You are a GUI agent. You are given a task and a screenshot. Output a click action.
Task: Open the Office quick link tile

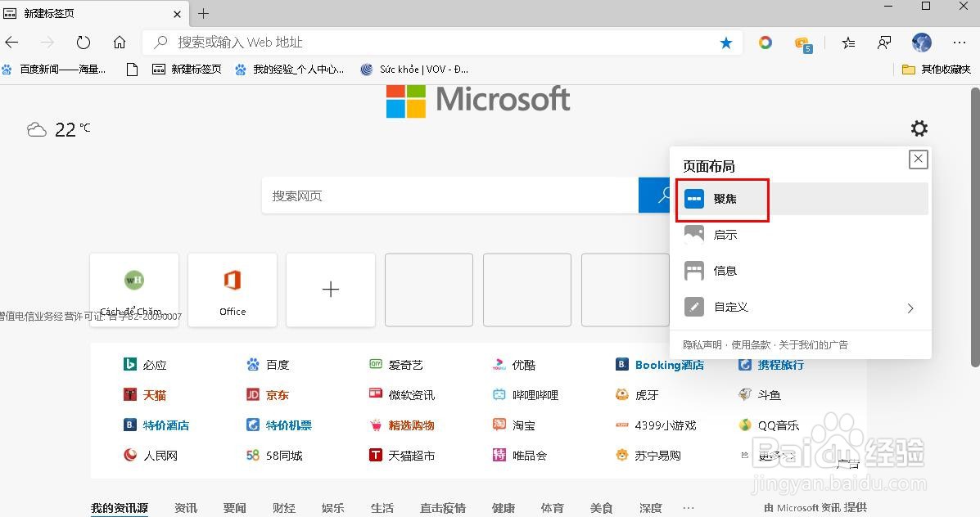tap(233, 290)
